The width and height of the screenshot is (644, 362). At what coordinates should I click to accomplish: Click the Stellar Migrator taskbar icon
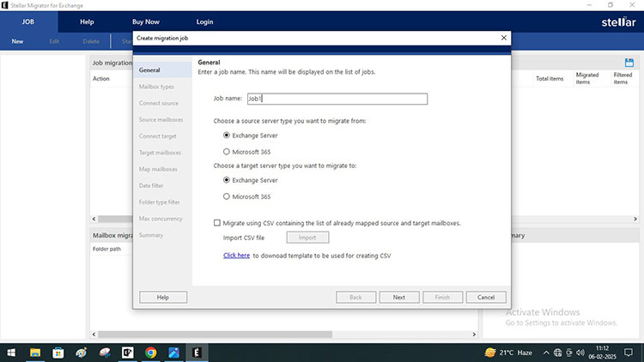click(197, 352)
